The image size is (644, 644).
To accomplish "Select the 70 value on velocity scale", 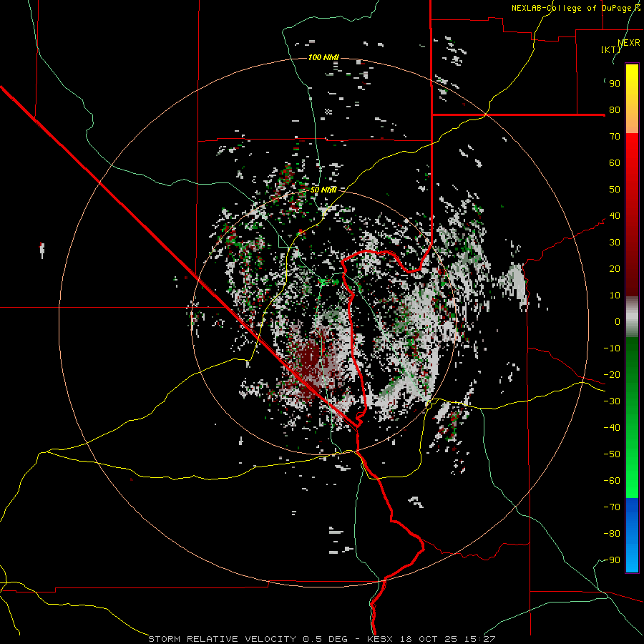I will click(615, 137).
